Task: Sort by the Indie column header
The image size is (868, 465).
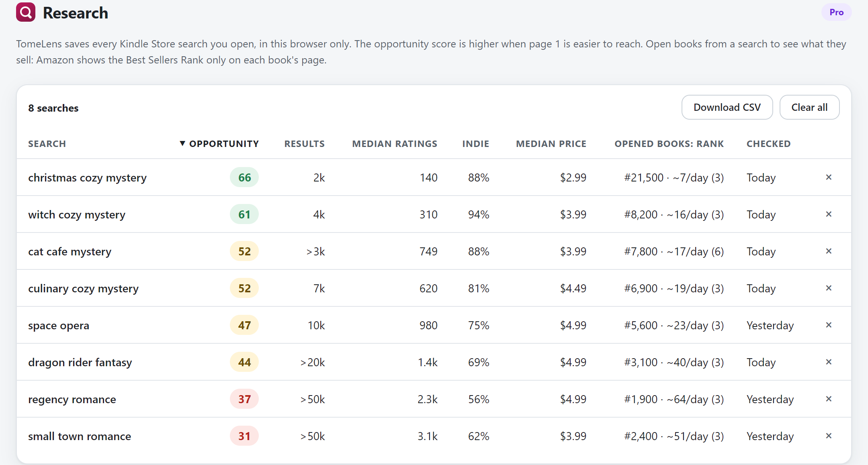Action: pyautogui.click(x=476, y=144)
